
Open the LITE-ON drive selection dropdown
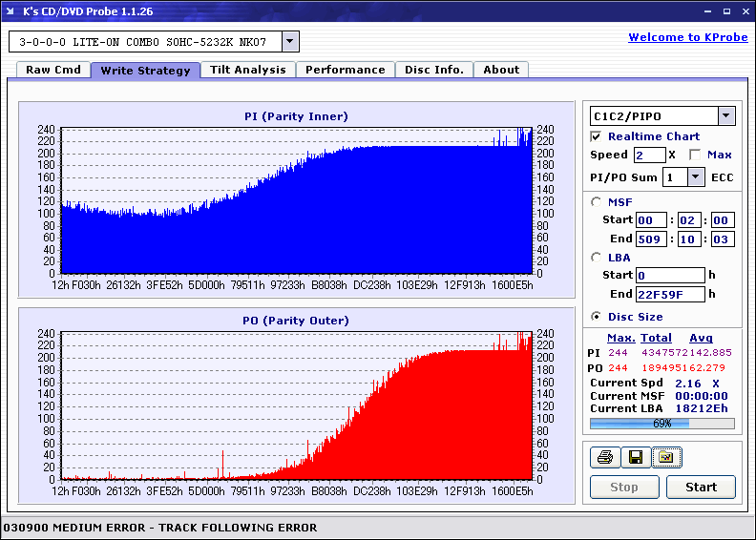[x=290, y=41]
